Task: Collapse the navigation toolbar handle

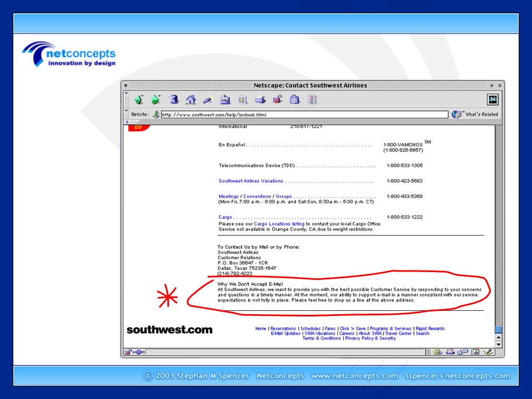Action: (x=126, y=99)
